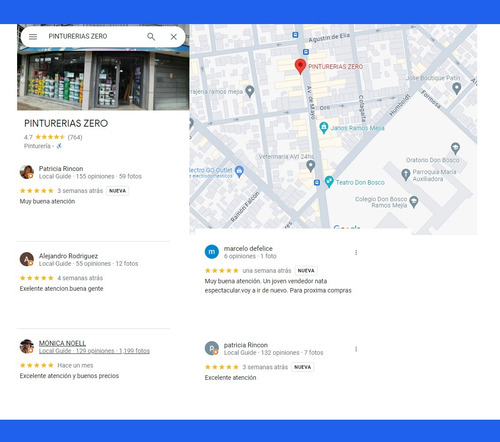Screen dimensions: 500x442
Task: Click the map pin beside 'ramos mejia' label
Action: pos(250,91)
